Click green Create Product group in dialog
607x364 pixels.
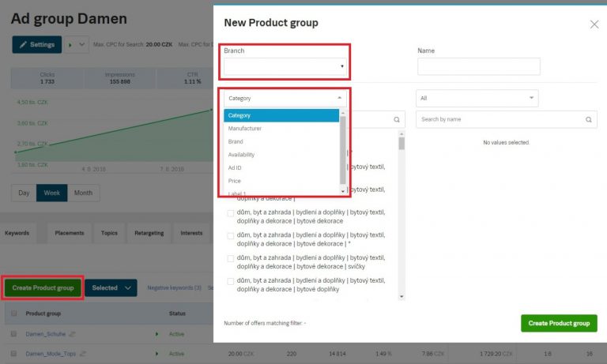[559, 323]
